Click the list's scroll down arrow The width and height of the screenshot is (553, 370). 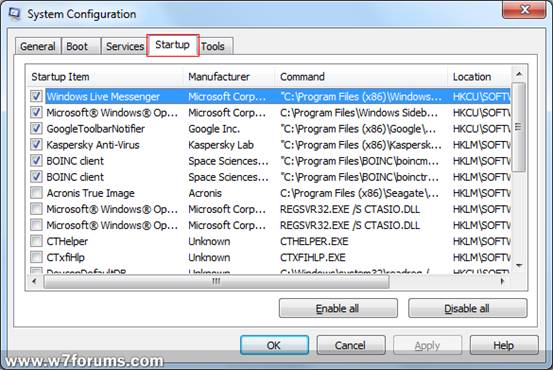[519, 265]
